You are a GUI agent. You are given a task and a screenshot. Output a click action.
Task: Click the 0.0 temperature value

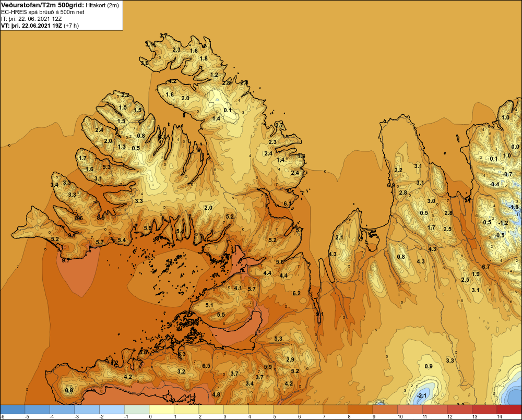(515, 147)
